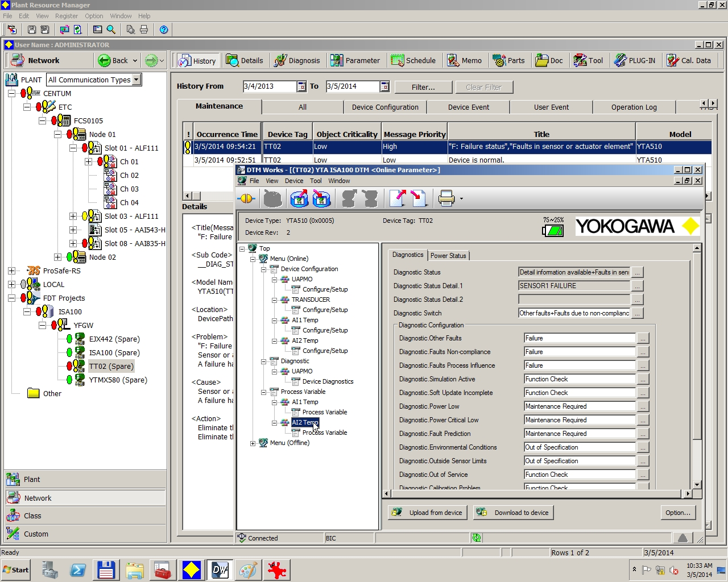Switch to the Device Event tab
728x582 pixels.
(x=468, y=107)
